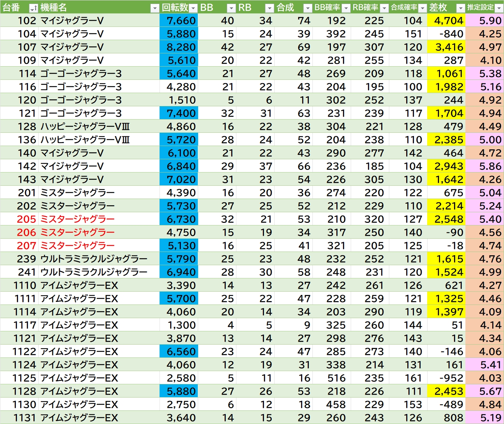
Task: Select the 8,280 spin count cell
Action: coord(179,47)
